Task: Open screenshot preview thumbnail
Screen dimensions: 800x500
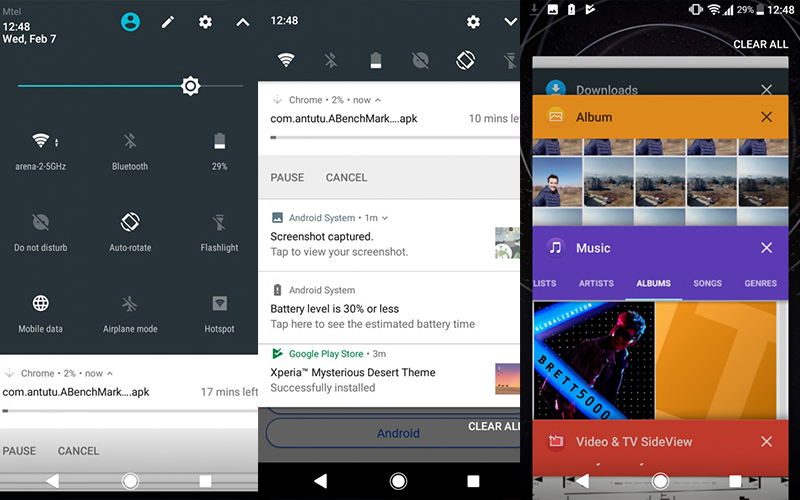Action: tap(507, 243)
